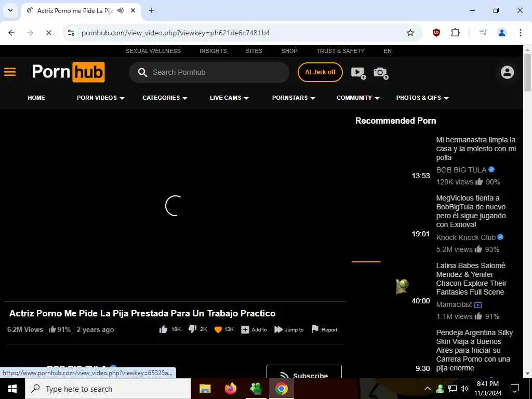
Task: Open the SITES menu in top bar
Action: (x=254, y=51)
